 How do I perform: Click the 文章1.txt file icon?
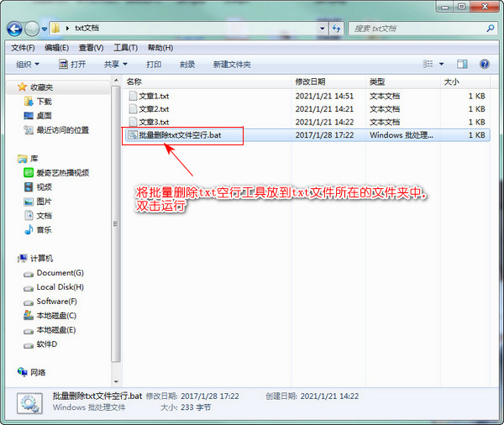point(133,96)
